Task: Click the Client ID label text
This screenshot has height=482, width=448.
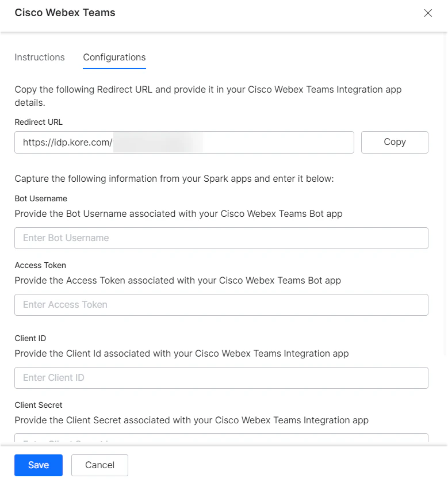Action: click(30, 338)
